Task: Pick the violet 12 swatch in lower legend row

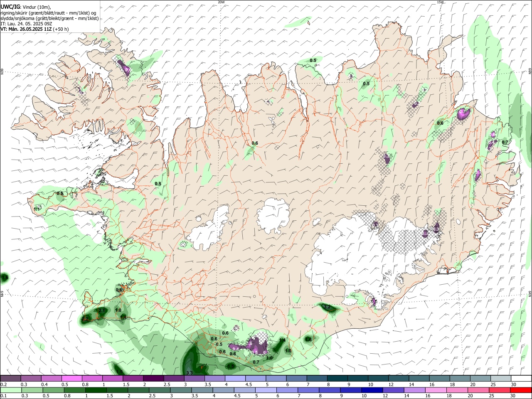Action: click(x=393, y=390)
